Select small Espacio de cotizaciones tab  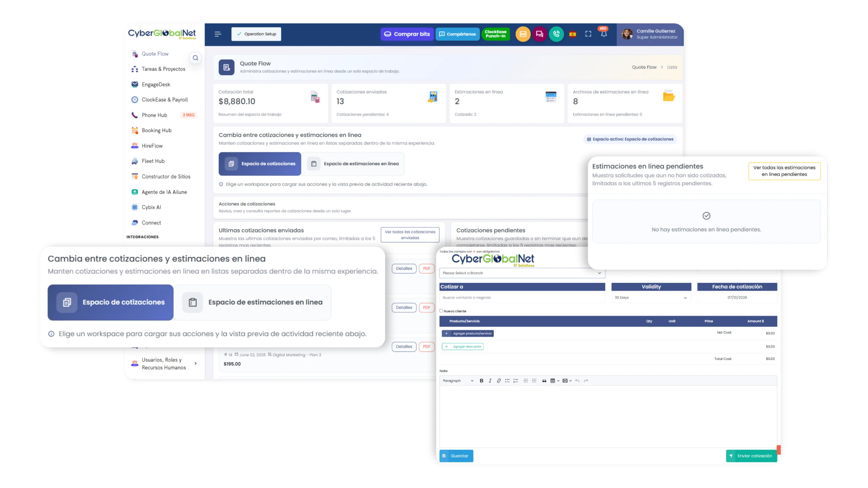260,164
